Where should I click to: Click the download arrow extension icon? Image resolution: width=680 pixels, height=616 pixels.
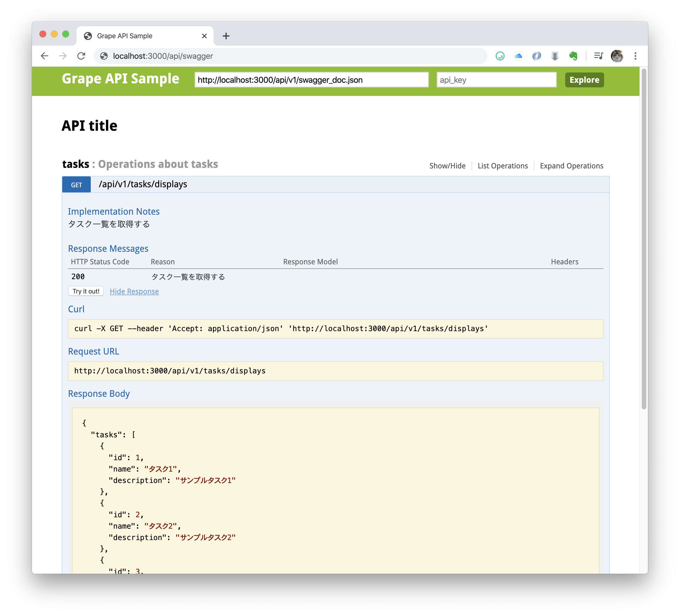555,56
